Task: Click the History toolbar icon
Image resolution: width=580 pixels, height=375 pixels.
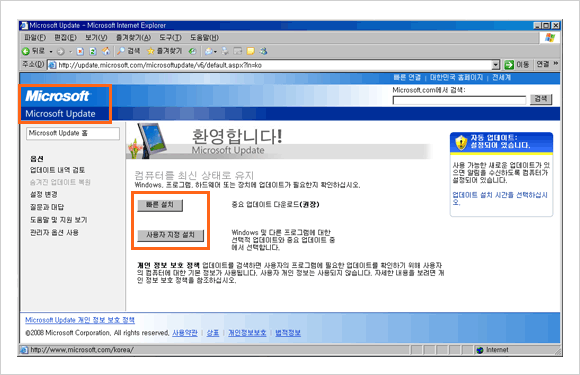Action: 192,51
